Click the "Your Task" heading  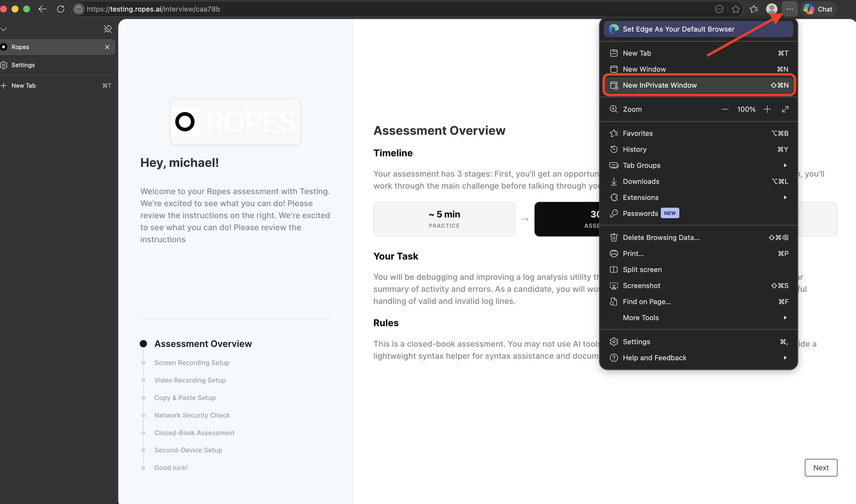pos(396,256)
